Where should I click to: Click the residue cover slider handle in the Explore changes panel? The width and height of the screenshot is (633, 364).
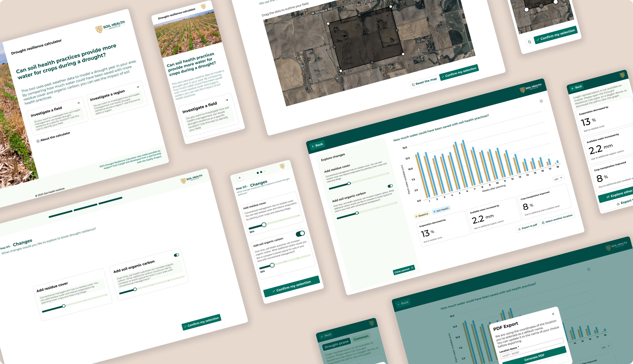coord(349,184)
